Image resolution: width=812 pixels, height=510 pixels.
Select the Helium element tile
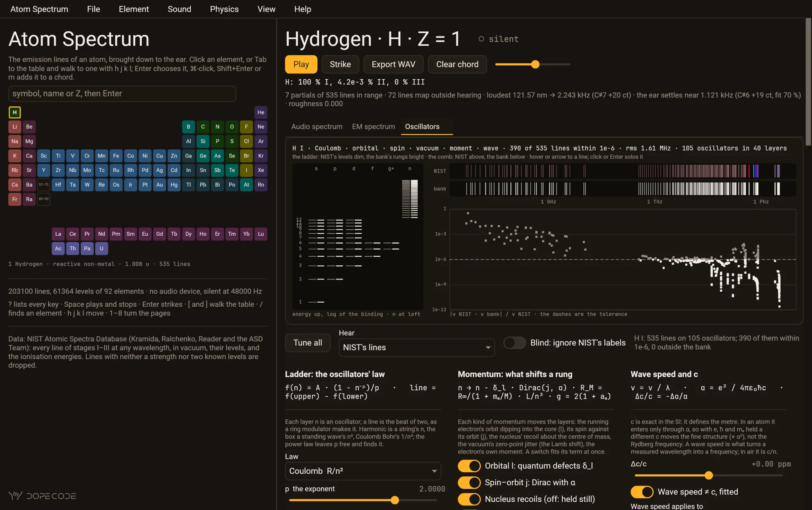[261, 112]
